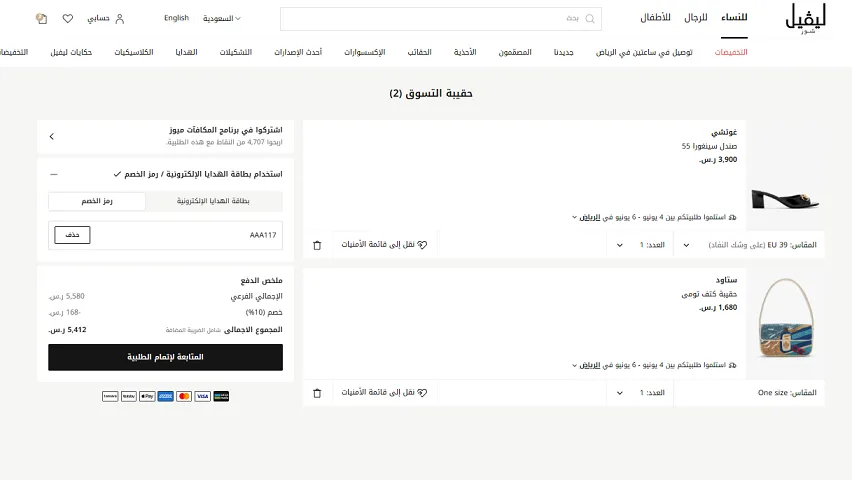Viewport: 852px width, 480px height.
Task: Click the Riyadh link in Gucci delivery note
Action: 590,217
